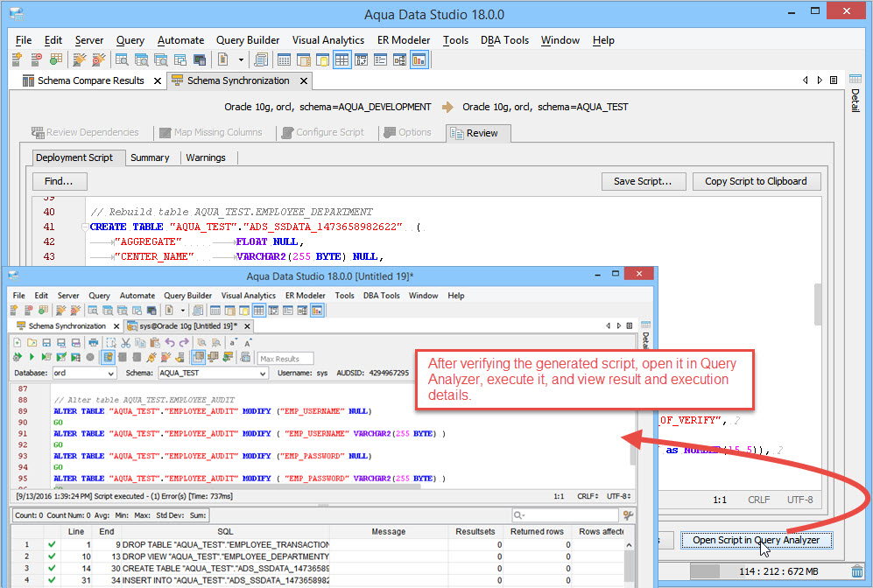This screenshot has width=873, height=588.
Task: Select sys@Oracle 10g [Untitled 19] tab
Action: [x=188, y=326]
